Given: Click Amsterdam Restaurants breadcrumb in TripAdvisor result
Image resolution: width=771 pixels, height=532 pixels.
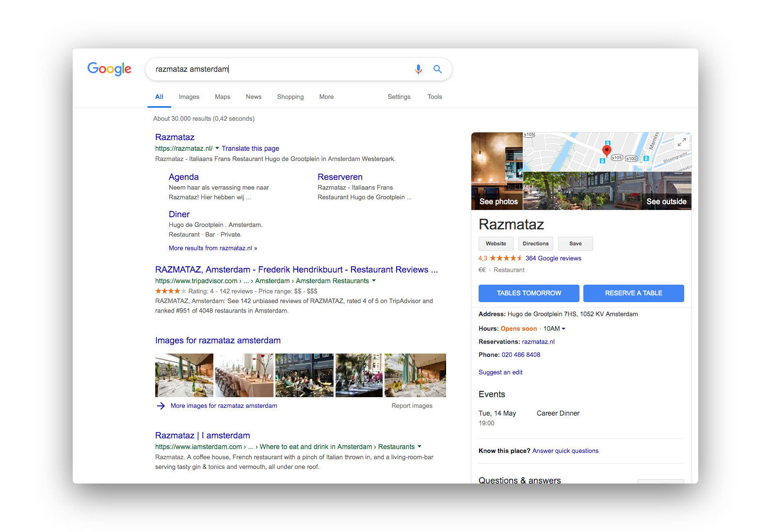Looking at the screenshot, I should tap(332, 281).
